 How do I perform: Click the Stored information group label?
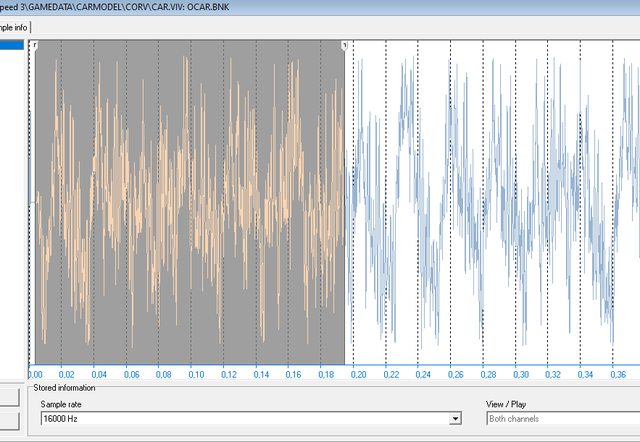tap(64, 388)
